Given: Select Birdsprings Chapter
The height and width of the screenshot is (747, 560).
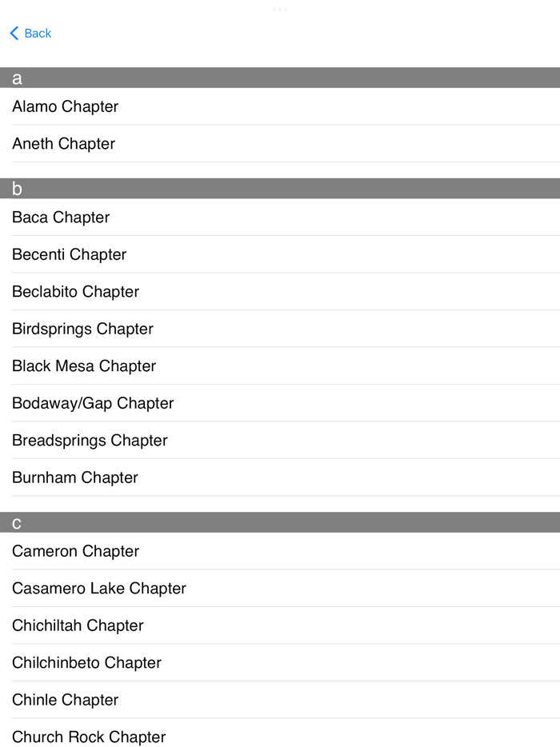Looking at the screenshot, I should [x=82, y=329].
